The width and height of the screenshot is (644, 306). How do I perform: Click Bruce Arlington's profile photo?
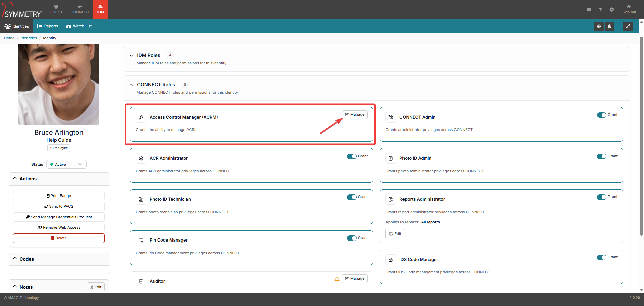pos(59,84)
